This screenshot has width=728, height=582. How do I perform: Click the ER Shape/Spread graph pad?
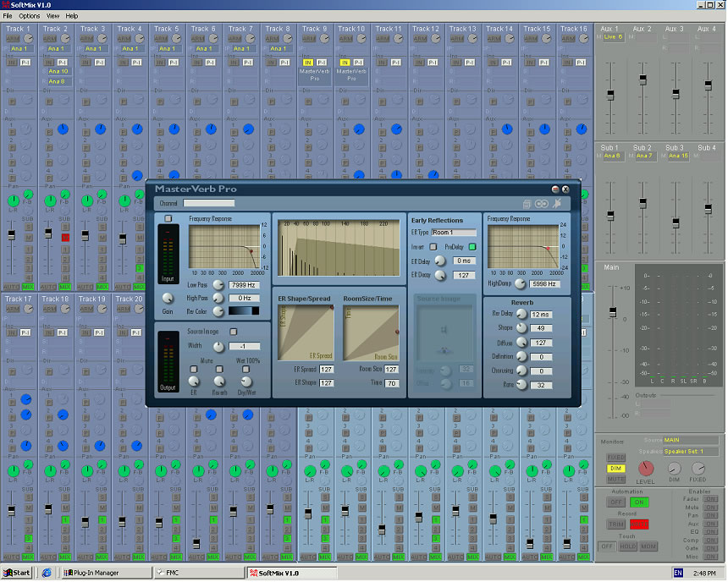point(306,332)
